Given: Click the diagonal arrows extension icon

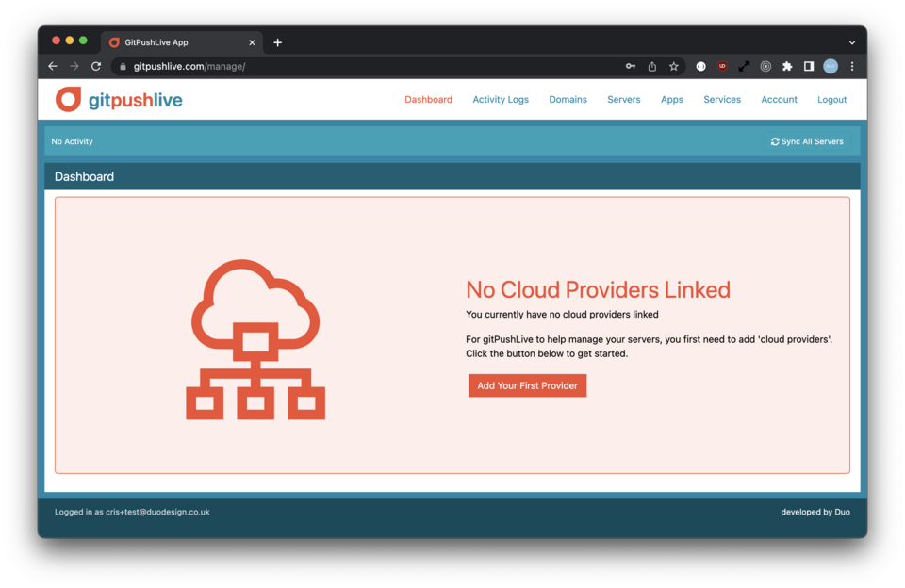Looking at the screenshot, I should pyautogui.click(x=744, y=66).
